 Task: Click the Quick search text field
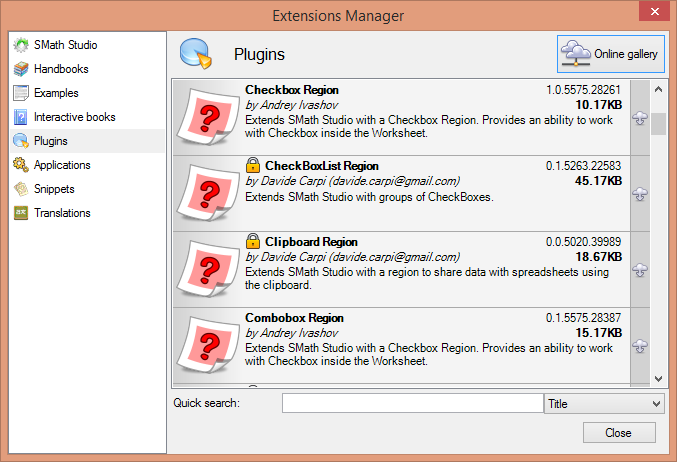412,403
